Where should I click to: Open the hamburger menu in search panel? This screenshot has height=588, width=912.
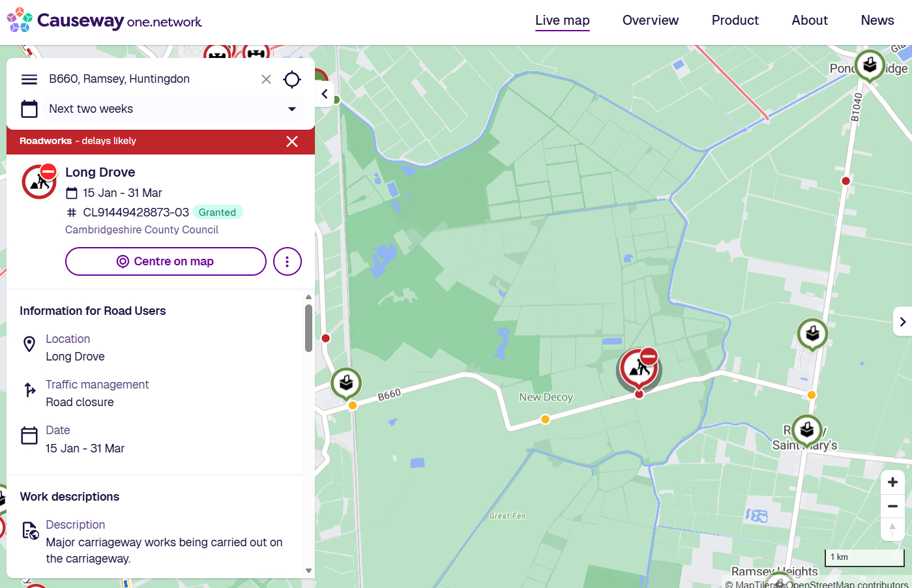pos(29,80)
